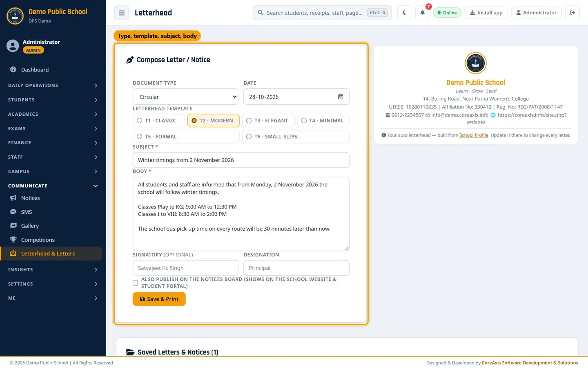The width and height of the screenshot is (588, 368).
Task: Switch to dark mode moon icon
Action: (x=404, y=13)
